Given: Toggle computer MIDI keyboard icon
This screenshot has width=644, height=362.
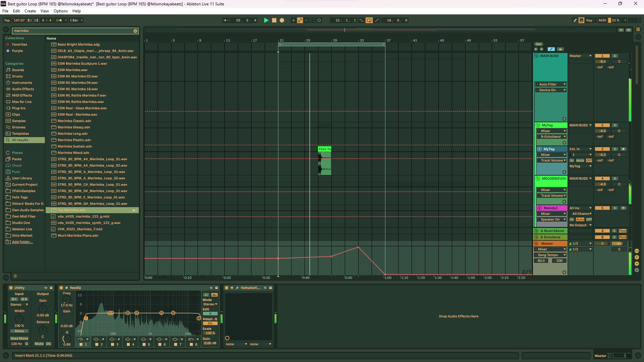Looking at the screenshot, I should pyautogui.click(x=582, y=20).
